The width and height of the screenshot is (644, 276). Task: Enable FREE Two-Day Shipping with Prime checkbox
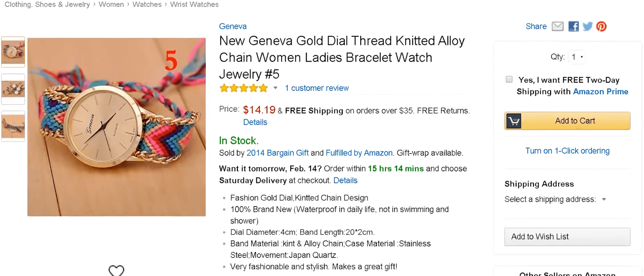coord(509,79)
